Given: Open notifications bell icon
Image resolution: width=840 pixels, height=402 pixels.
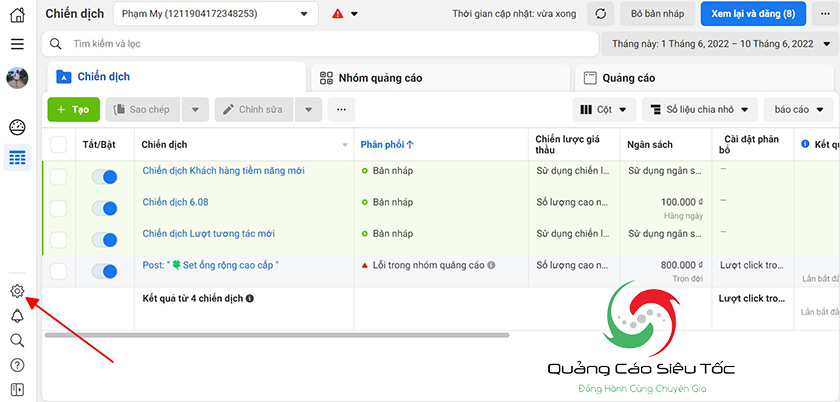Looking at the screenshot, I should pos(17,316).
